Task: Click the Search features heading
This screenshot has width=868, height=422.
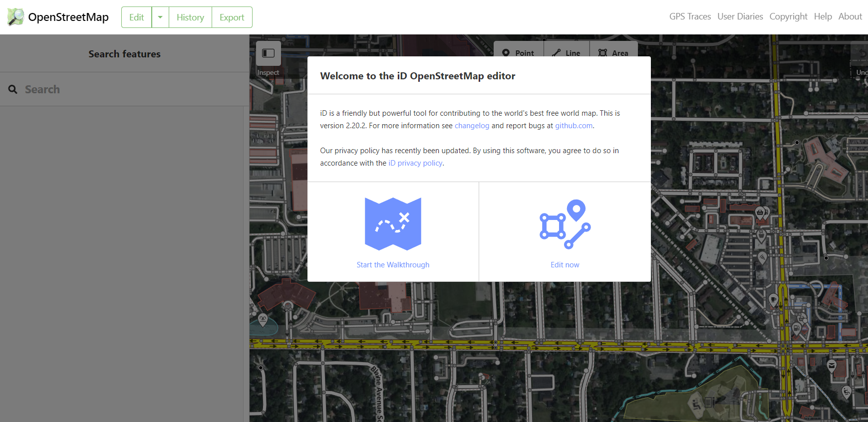Action: (125, 54)
